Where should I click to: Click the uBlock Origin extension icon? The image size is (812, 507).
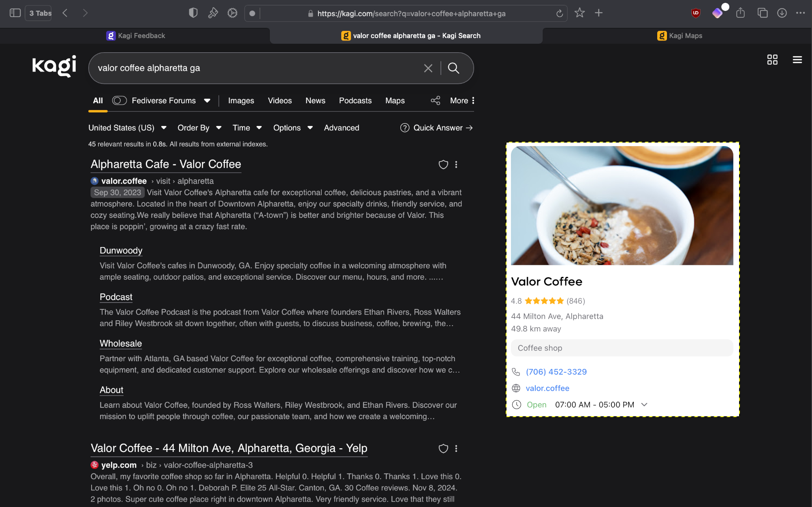[696, 13]
